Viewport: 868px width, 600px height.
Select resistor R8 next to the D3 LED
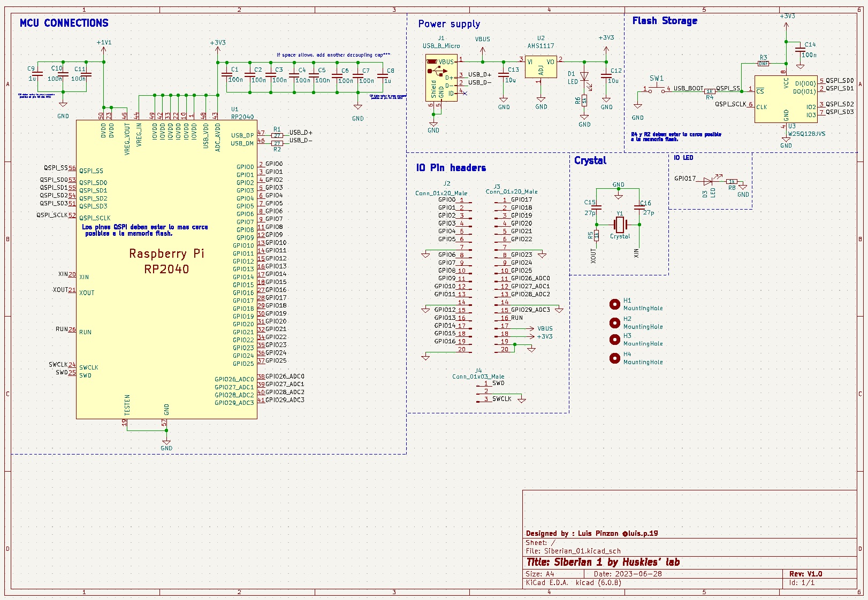pyautogui.click(x=732, y=181)
